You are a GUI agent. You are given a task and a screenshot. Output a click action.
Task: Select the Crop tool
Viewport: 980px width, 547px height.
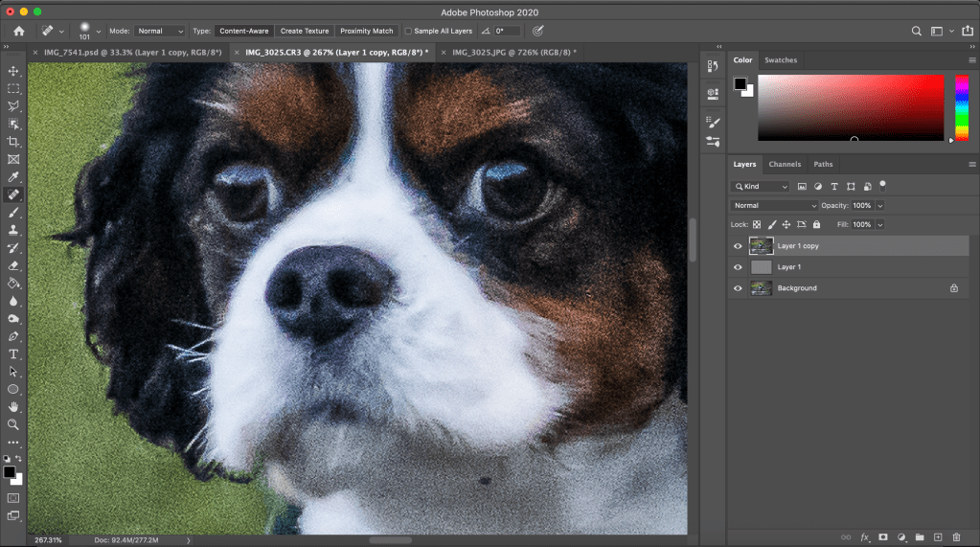click(x=13, y=142)
